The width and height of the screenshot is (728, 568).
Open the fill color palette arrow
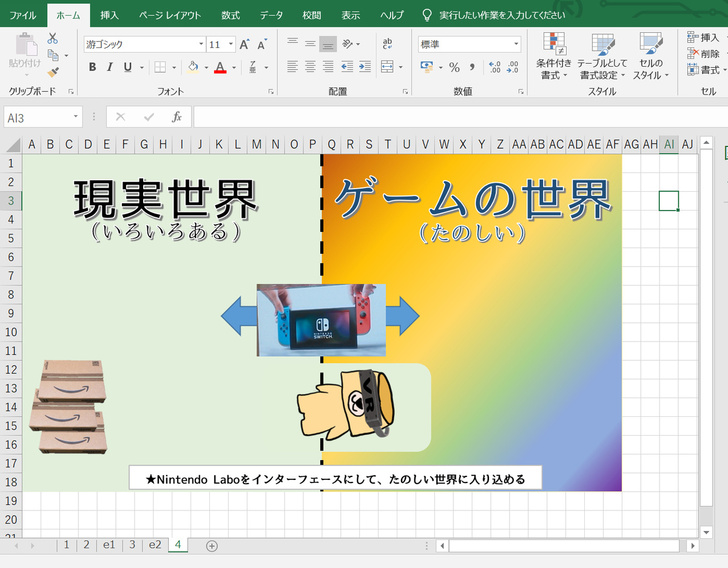tap(206, 67)
